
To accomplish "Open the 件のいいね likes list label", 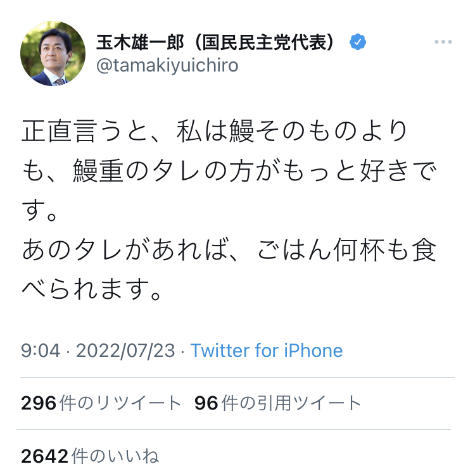I will (x=115, y=456).
